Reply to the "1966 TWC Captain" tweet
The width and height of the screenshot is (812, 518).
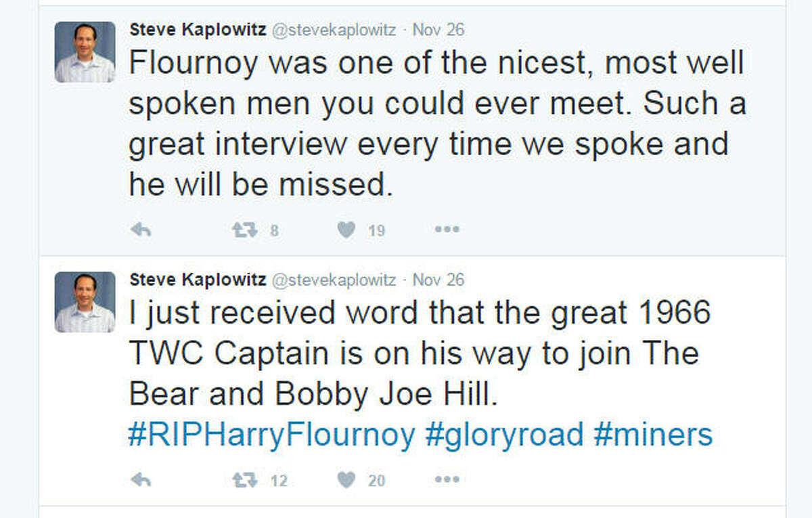pos(140,480)
